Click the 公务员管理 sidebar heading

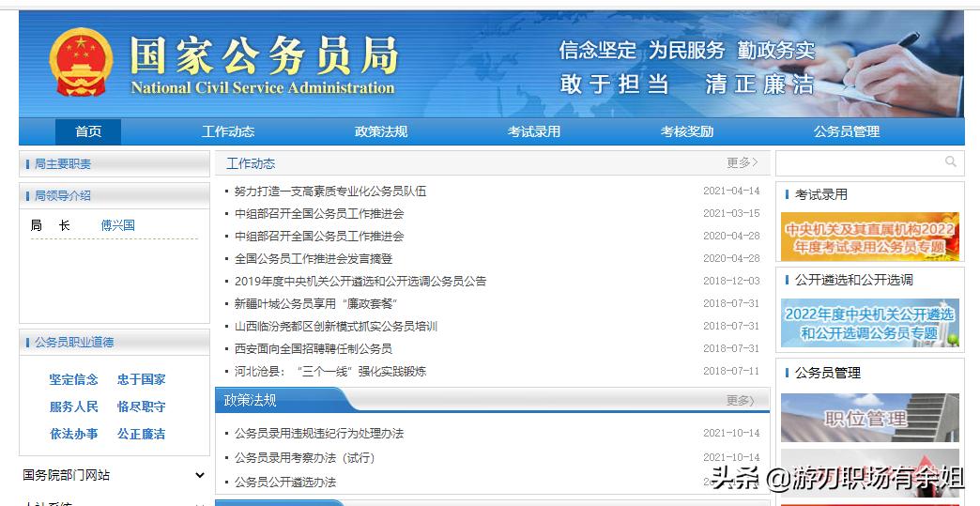[x=828, y=373]
